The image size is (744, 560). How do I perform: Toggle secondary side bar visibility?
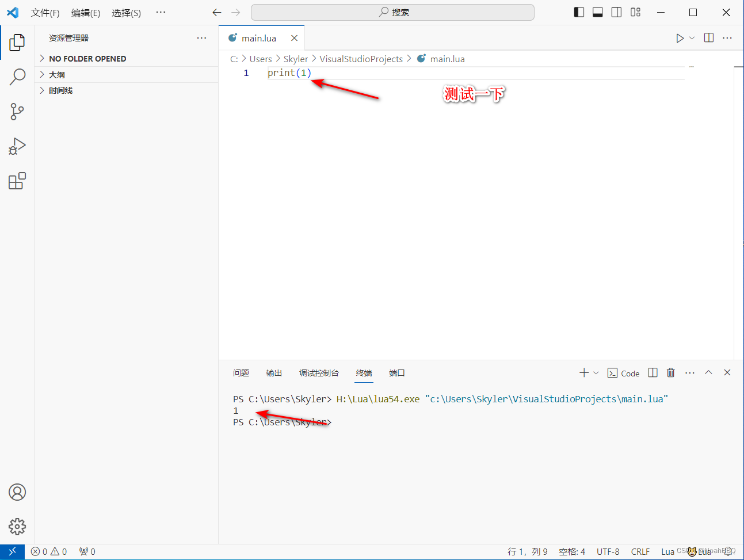click(616, 12)
